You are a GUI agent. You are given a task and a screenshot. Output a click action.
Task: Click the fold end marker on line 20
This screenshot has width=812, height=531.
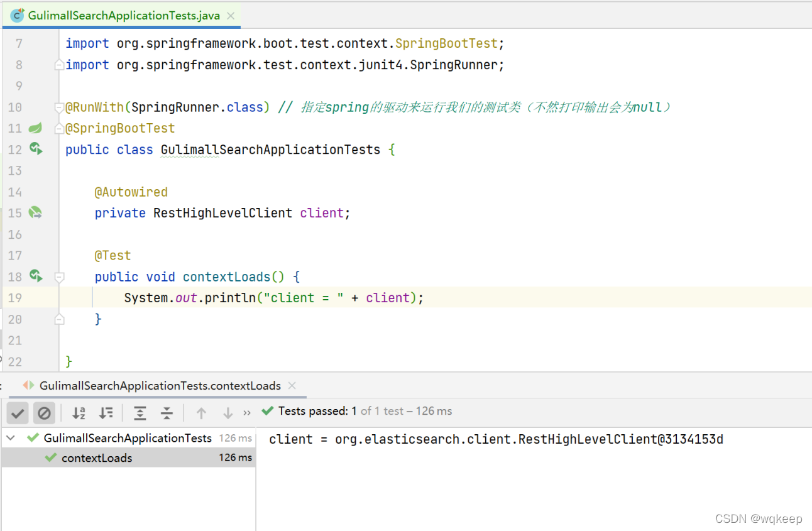coord(59,319)
